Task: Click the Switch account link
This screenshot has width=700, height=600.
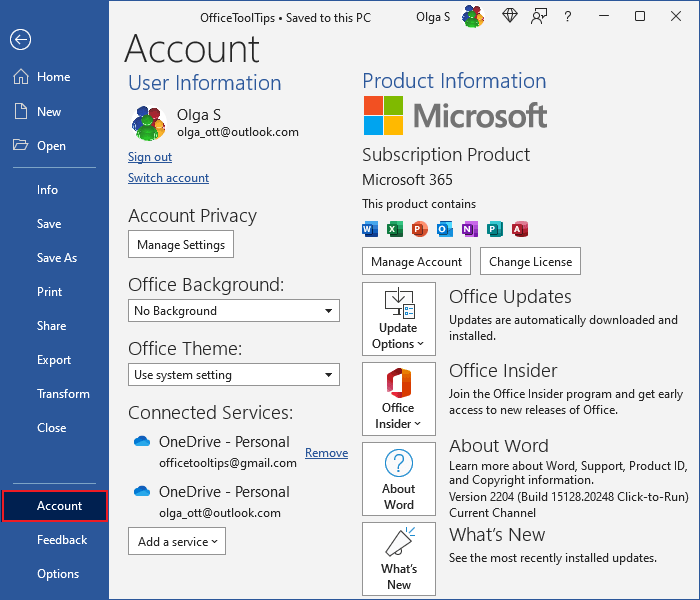Action: [x=168, y=178]
